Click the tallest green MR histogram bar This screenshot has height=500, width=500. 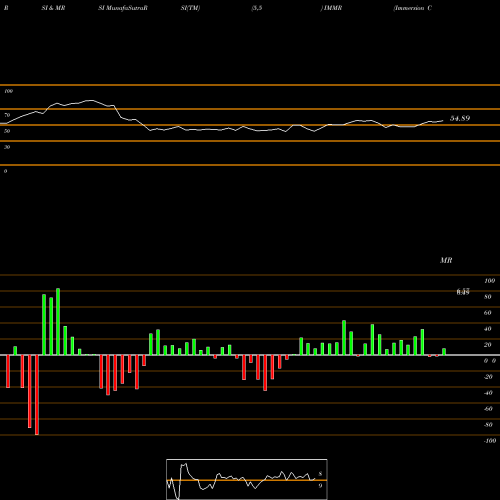[x=58, y=322]
